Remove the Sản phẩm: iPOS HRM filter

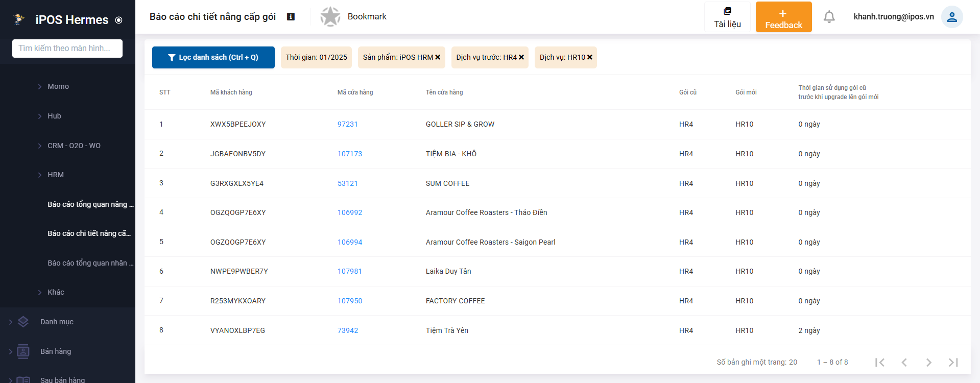tap(438, 57)
